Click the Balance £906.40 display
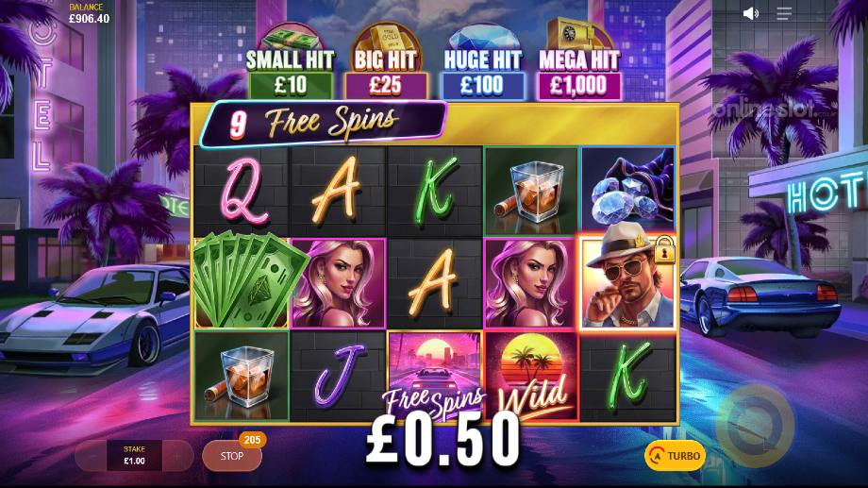 click(89, 13)
